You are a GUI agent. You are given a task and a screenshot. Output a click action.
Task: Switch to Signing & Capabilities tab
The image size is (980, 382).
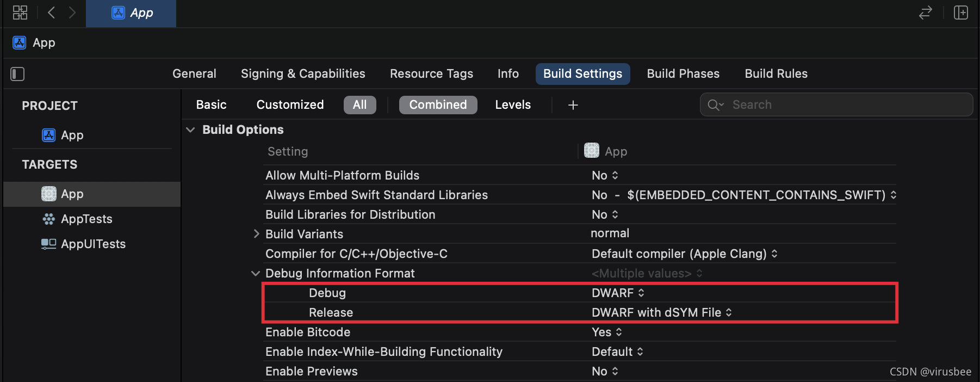pos(303,73)
